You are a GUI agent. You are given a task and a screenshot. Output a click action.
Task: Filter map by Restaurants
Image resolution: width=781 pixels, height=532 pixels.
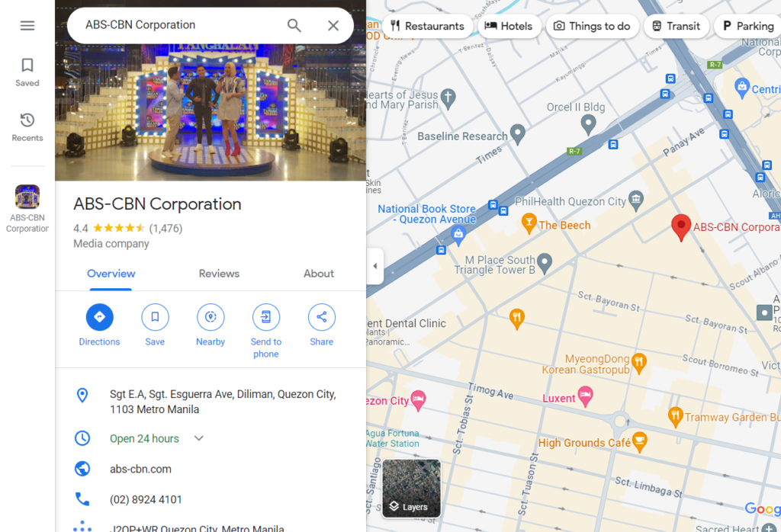pyautogui.click(x=426, y=26)
